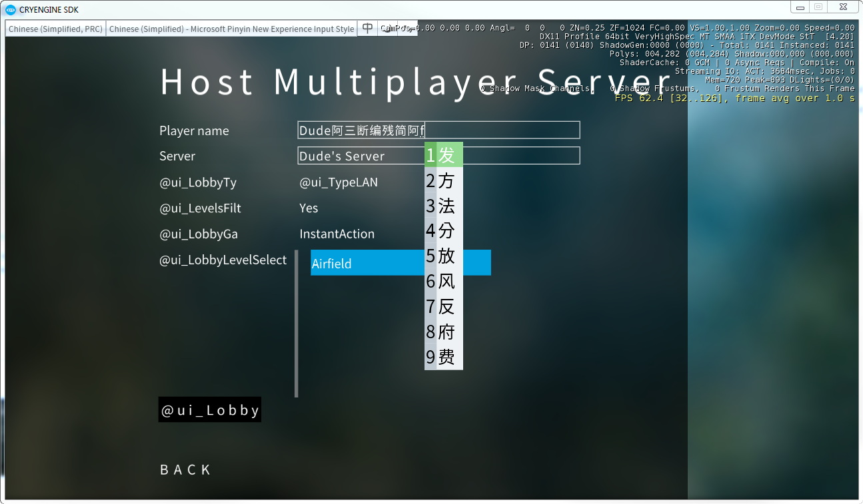This screenshot has width=863, height=504.
Task: Toggle the Chinese input mode 中 icon
Action: point(367,28)
